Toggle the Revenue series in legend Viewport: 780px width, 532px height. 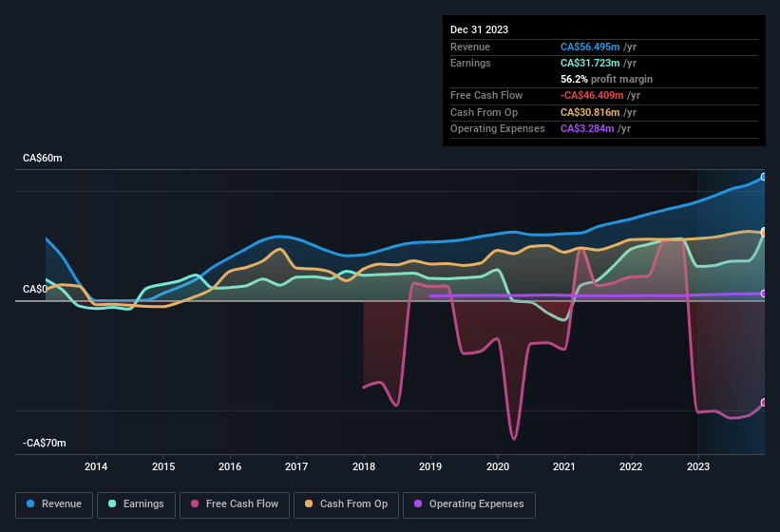(x=54, y=504)
